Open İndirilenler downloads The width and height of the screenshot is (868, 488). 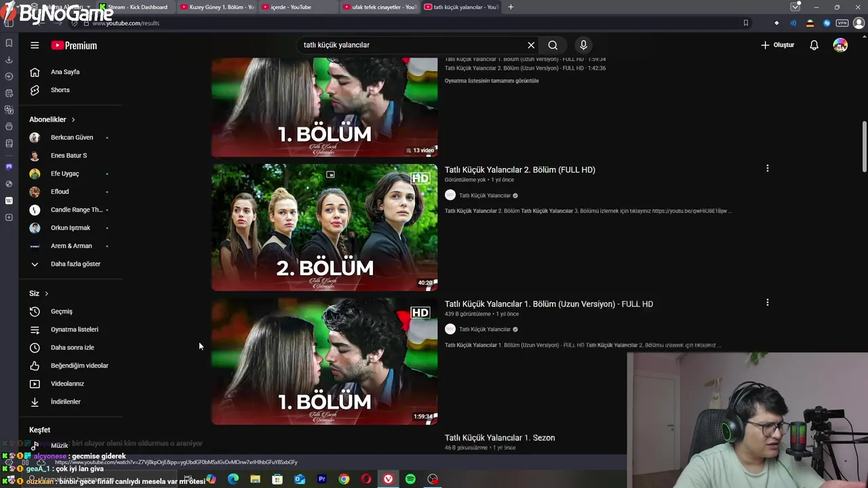click(65, 402)
